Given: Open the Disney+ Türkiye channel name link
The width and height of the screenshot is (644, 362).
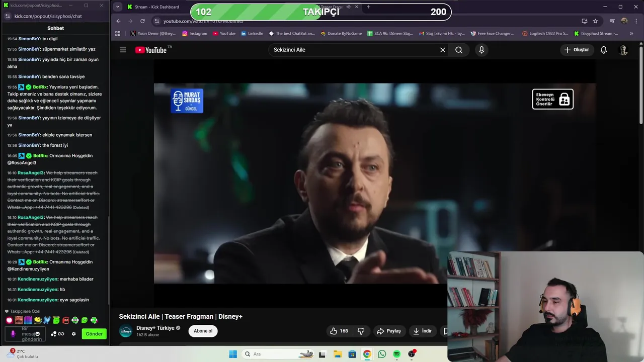Looking at the screenshot, I should click(x=155, y=328).
